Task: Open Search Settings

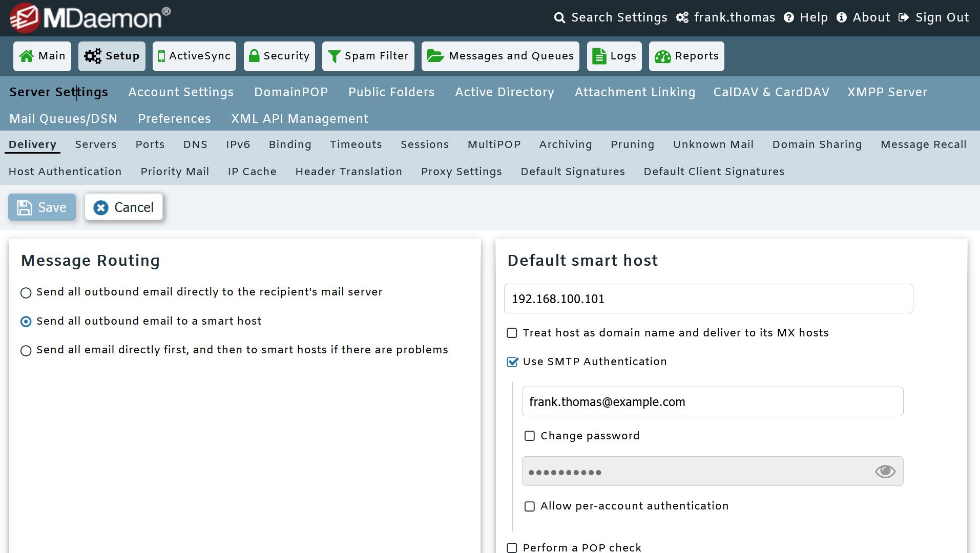Action: point(611,17)
